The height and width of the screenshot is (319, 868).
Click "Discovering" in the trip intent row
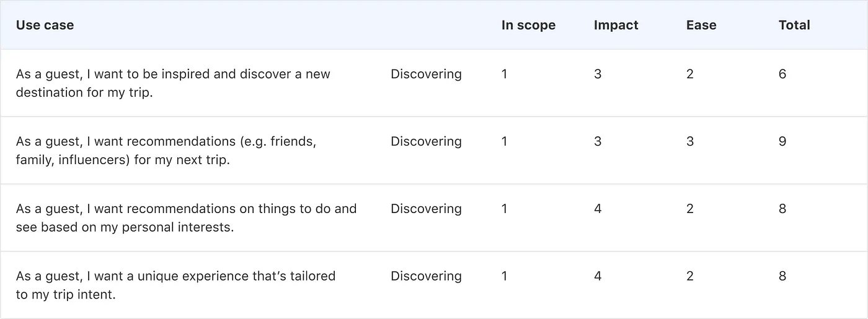point(426,276)
